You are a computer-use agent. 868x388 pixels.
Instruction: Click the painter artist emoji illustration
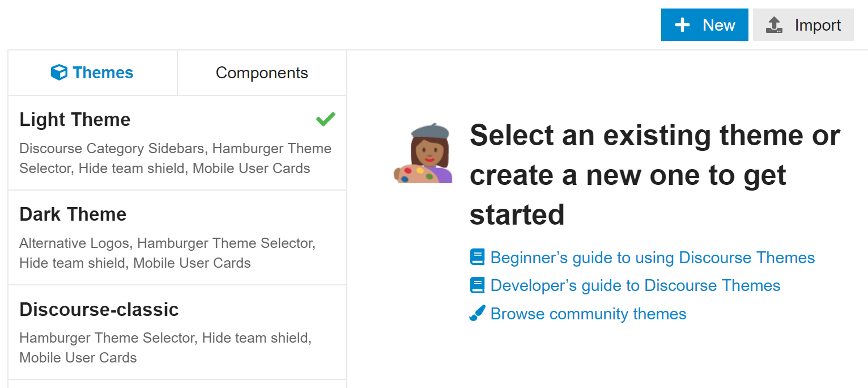(x=422, y=157)
